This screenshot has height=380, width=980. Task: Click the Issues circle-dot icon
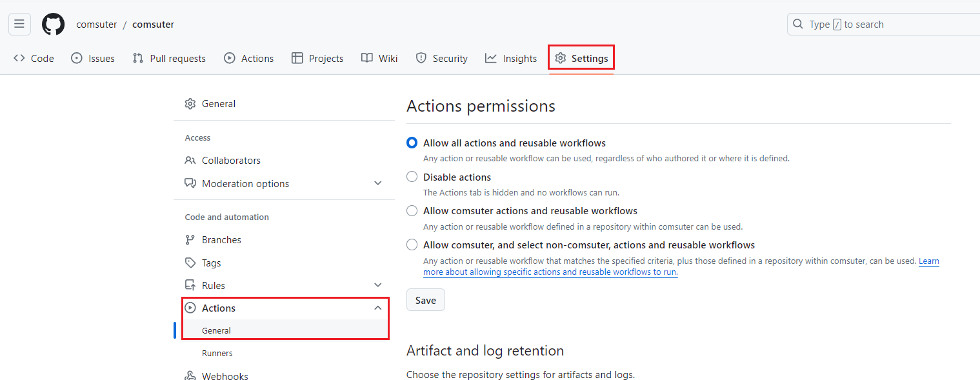pos(77,58)
